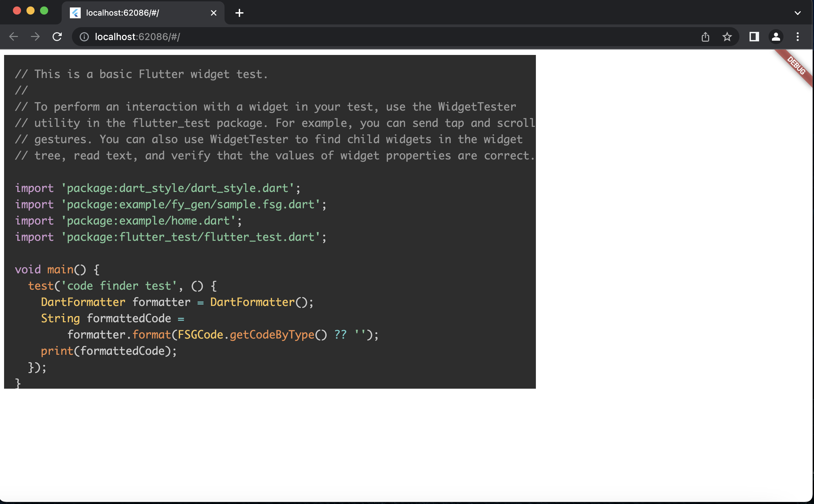Click the Flutter favicon on the tab
The width and height of the screenshot is (814, 504).
point(75,13)
